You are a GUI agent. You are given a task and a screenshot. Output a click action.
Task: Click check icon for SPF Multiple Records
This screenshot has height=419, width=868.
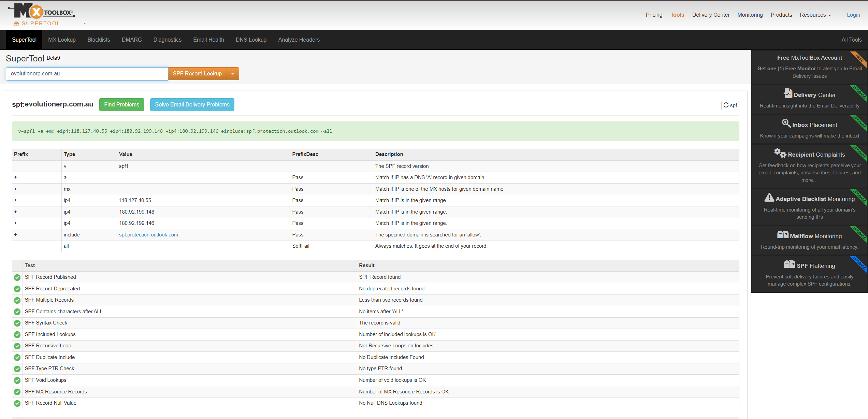17,300
